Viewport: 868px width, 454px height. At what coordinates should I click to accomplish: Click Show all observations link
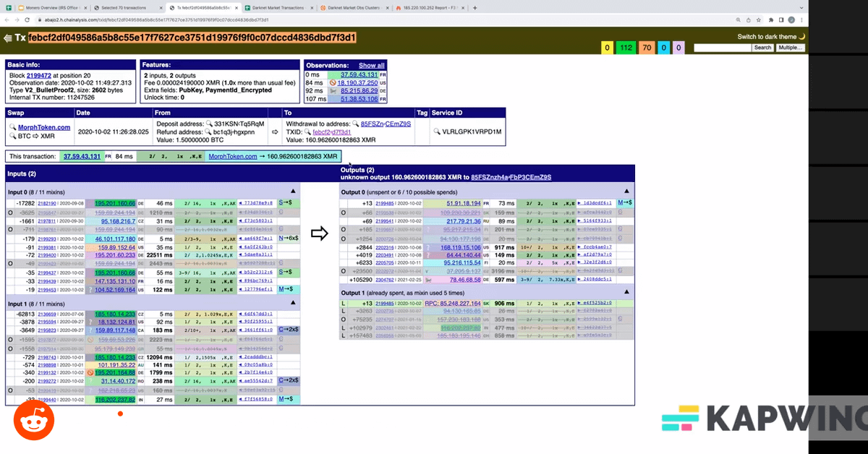click(x=371, y=65)
